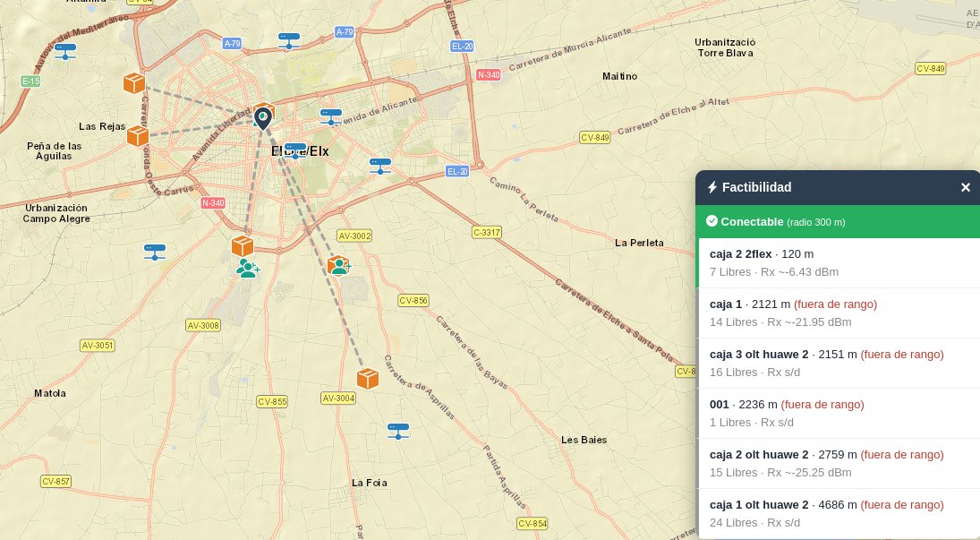Viewport: 980px width, 540px height.
Task: Pick the '001 · 2236 m' result
Action: (838, 413)
